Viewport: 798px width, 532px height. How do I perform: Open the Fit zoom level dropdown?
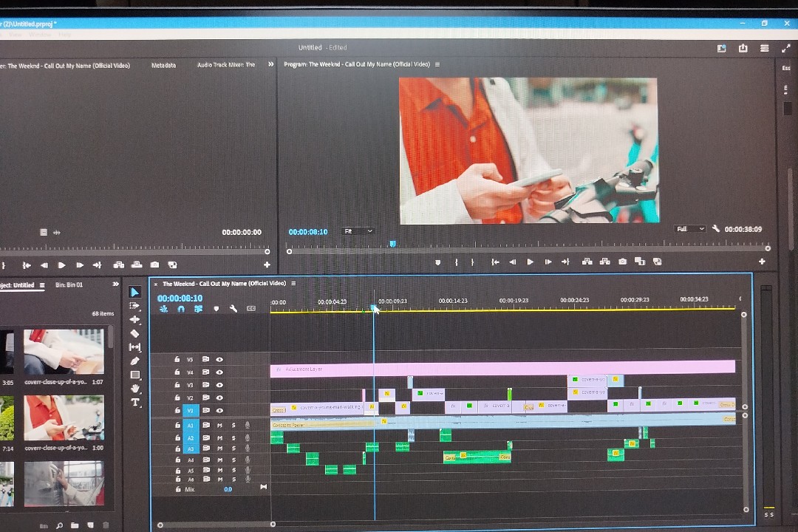coord(358,231)
